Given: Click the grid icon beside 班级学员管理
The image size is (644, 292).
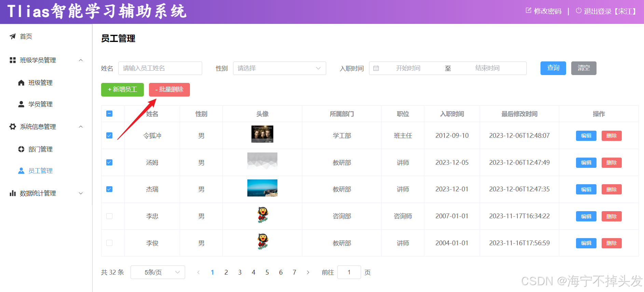Looking at the screenshot, I should click(x=13, y=60).
